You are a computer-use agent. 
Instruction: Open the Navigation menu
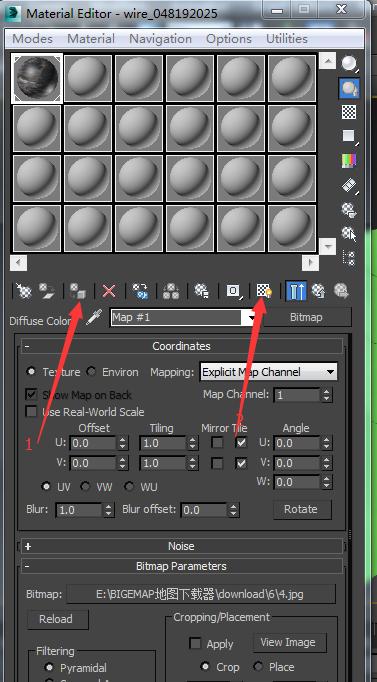pyautogui.click(x=160, y=39)
